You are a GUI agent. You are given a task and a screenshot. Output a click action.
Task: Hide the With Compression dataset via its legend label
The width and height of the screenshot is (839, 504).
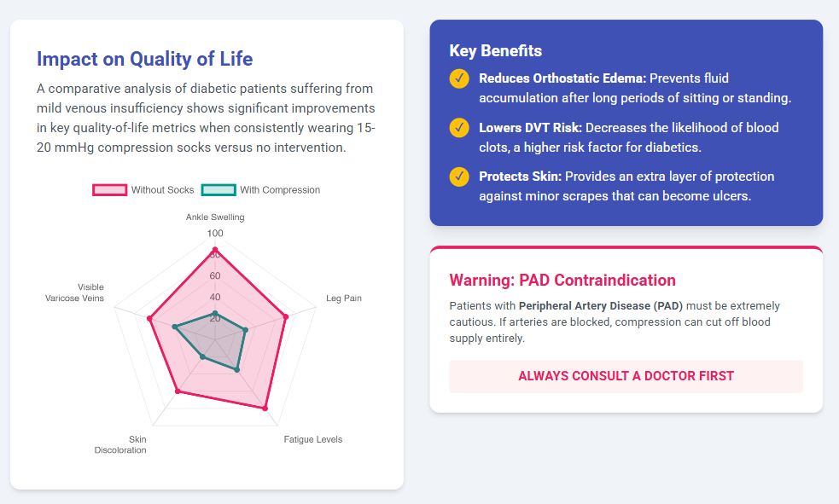click(280, 190)
